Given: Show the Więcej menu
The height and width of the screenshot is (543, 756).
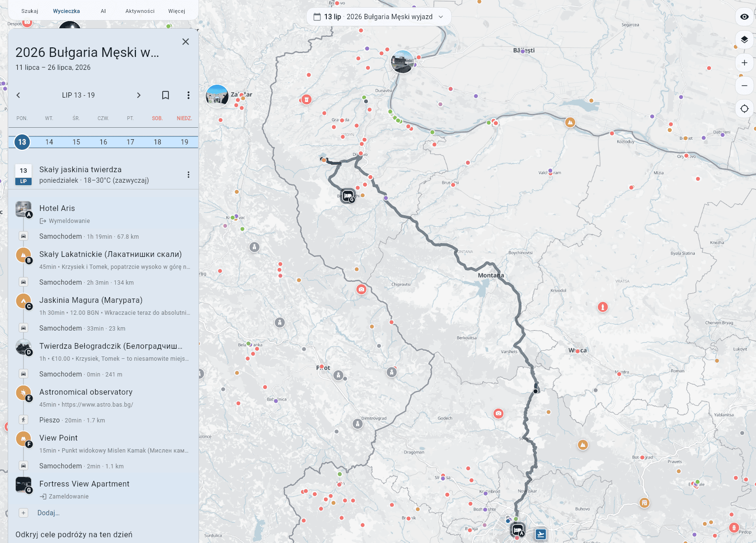Looking at the screenshot, I should tap(177, 11).
